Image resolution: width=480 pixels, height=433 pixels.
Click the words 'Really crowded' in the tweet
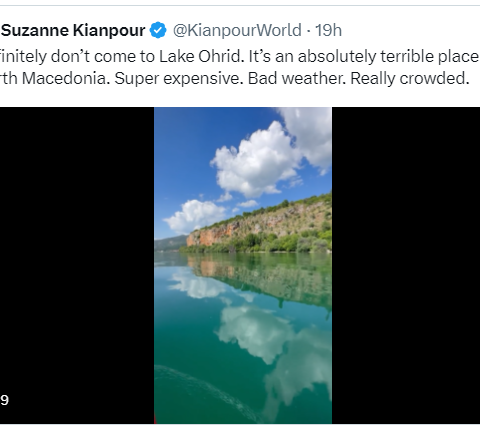point(408,79)
